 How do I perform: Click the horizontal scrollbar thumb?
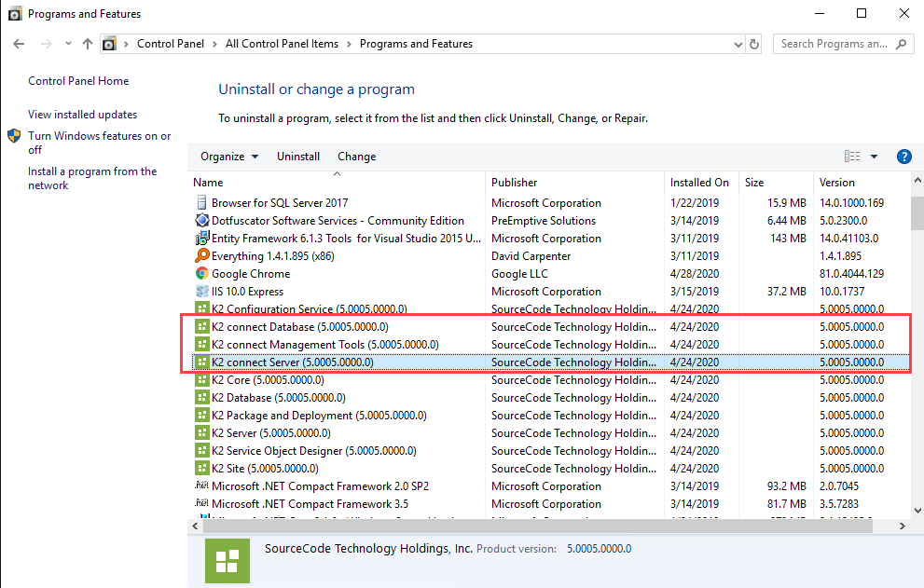point(538,526)
